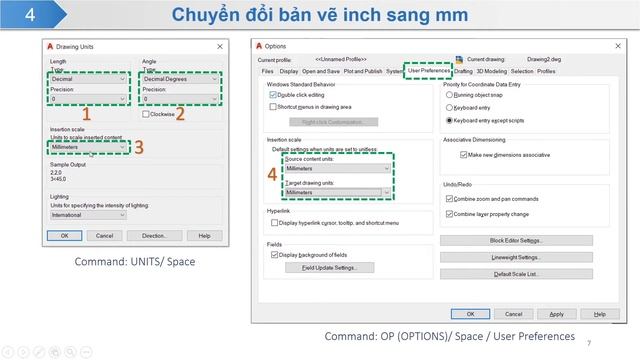Toggle Combine zoom and pan commands
This screenshot has height=360, width=640.
(x=449, y=199)
